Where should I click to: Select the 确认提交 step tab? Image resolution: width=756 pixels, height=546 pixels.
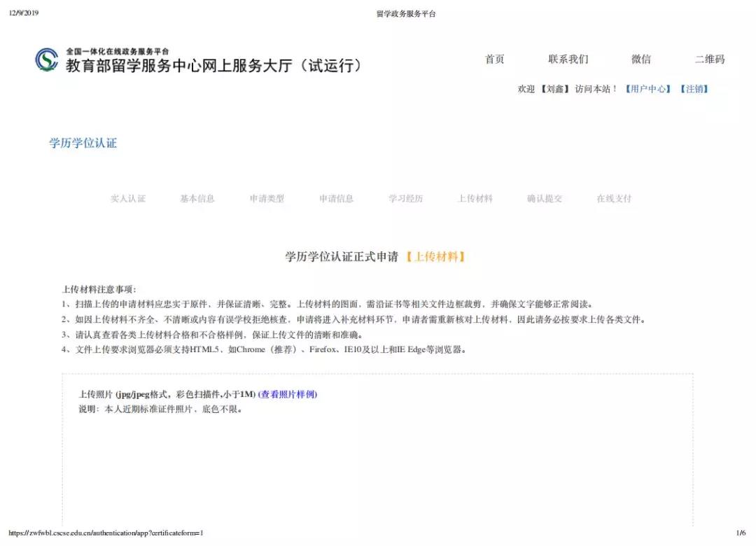click(545, 198)
